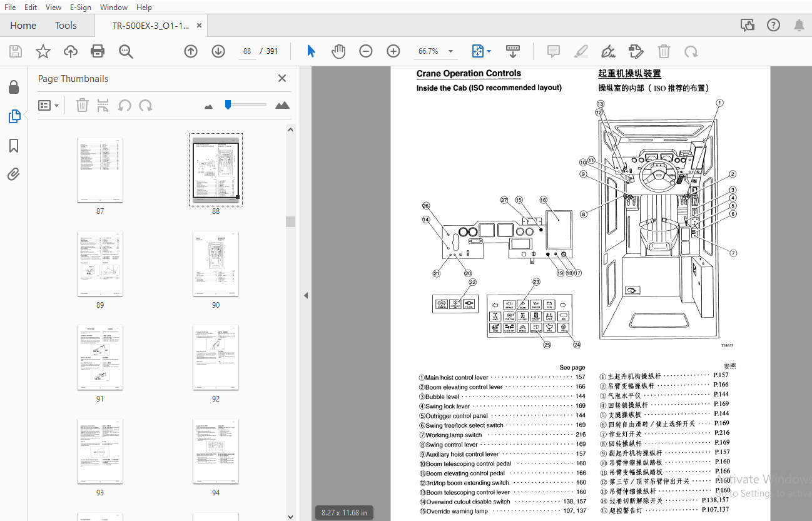This screenshot has width=812, height=521.
Task: Switch to the Home tab
Action: point(23,26)
